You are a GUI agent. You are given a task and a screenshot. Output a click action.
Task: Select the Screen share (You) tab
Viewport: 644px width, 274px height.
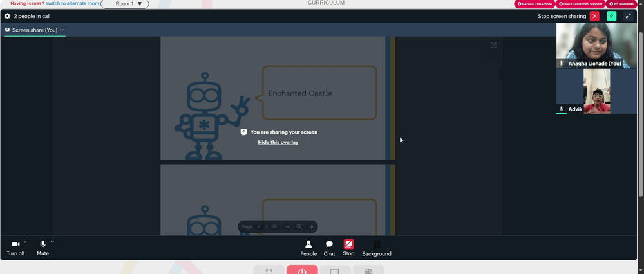pyautogui.click(x=35, y=30)
